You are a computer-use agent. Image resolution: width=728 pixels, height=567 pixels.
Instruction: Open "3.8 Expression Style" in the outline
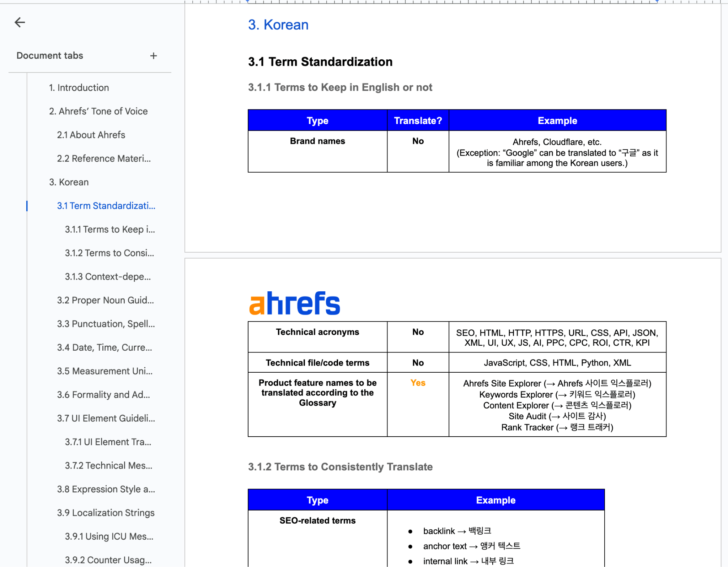coord(106,489)
